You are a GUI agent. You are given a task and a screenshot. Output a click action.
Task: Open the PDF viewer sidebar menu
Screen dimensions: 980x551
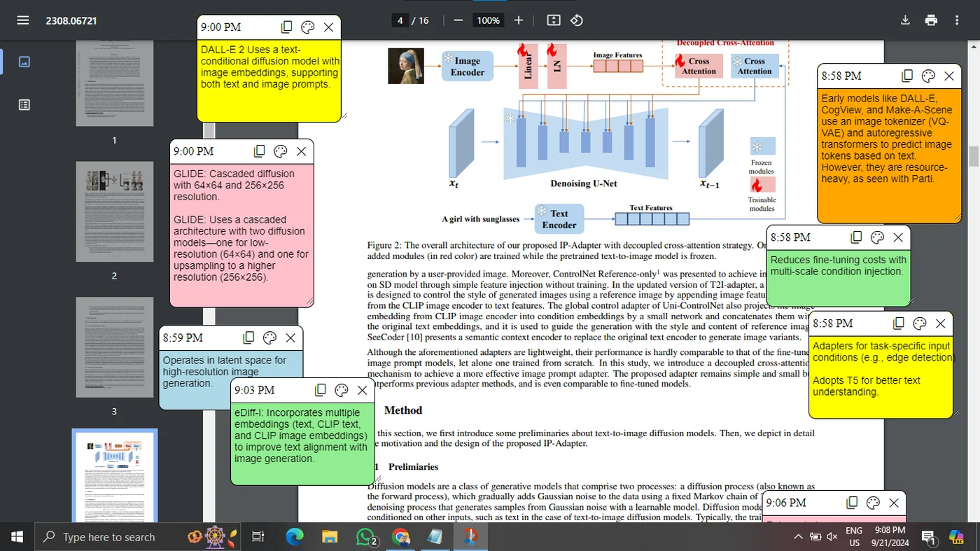22,20
